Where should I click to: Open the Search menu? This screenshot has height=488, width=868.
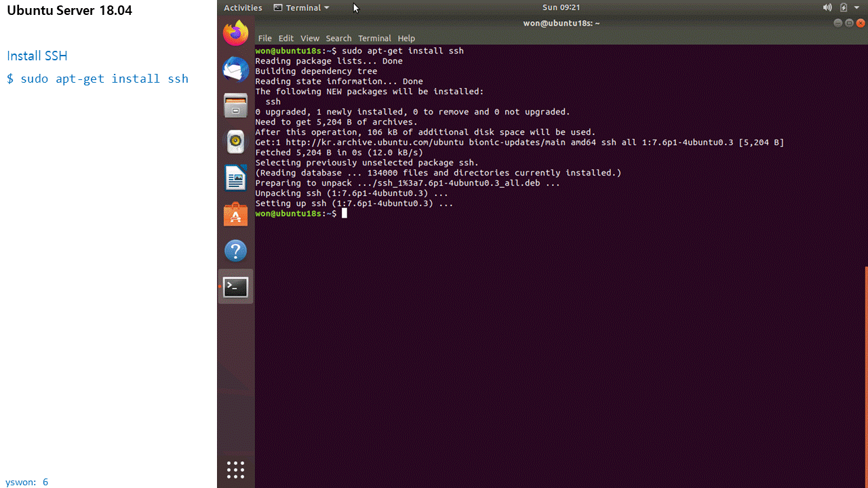coord(338,39)
